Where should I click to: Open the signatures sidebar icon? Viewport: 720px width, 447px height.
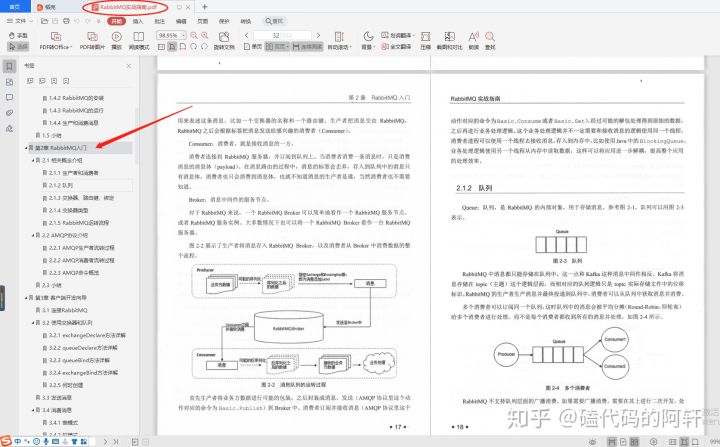tap(9, 129)
